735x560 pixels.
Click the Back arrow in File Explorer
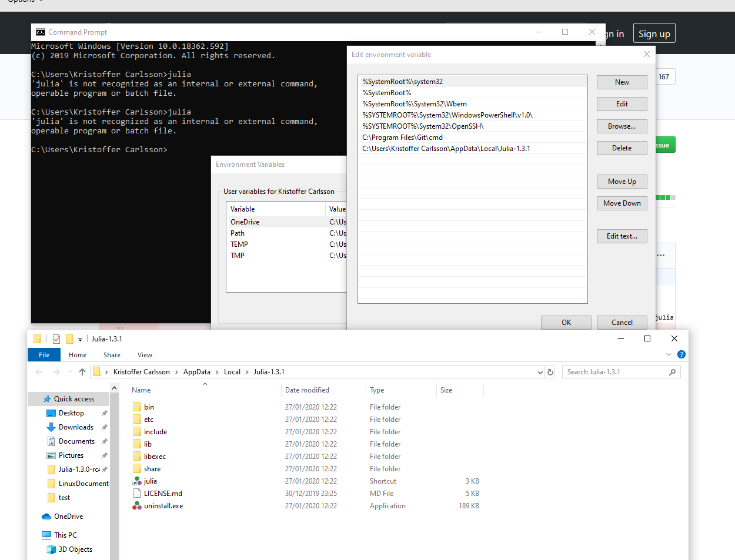pyautogui.click(x=39, y=372)
